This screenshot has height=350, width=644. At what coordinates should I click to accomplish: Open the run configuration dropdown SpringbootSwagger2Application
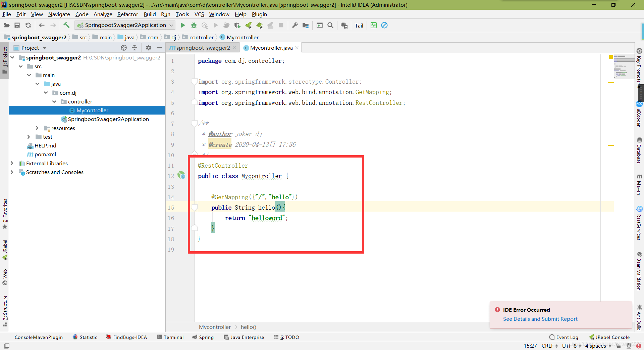[125, 25]
